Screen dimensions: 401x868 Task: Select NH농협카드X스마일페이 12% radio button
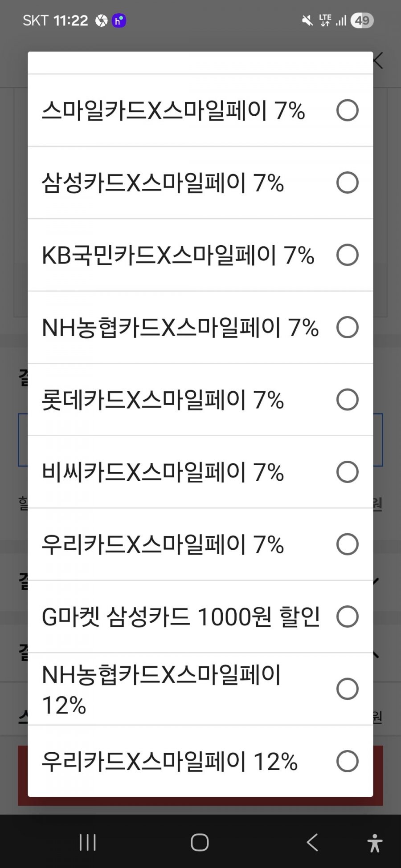click(x=347, y=689)
